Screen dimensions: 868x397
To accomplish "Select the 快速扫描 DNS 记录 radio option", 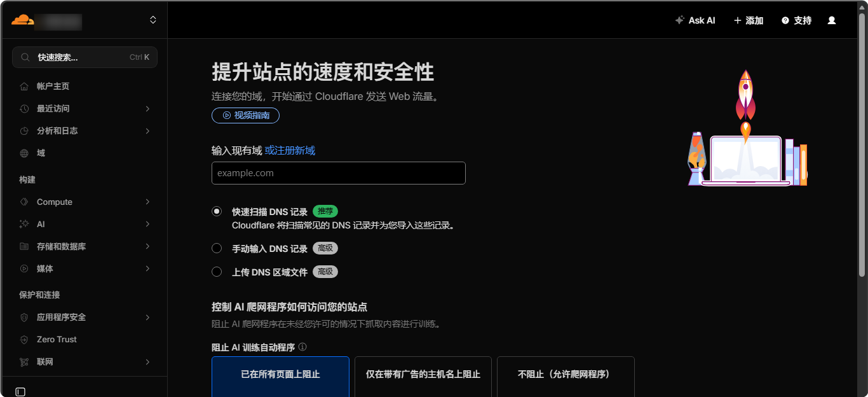I will [217, 211].
